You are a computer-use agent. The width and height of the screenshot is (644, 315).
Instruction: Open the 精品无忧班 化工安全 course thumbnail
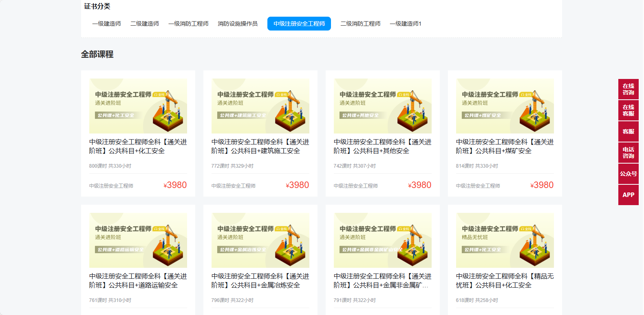pos(505,240)
